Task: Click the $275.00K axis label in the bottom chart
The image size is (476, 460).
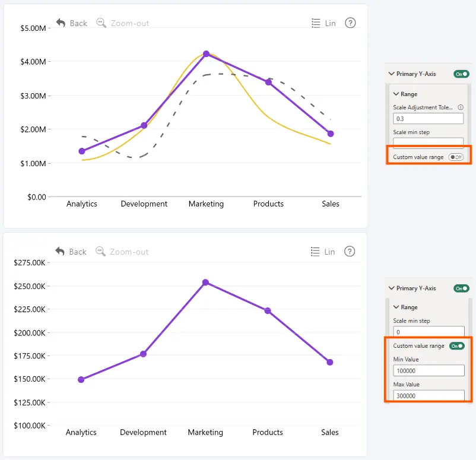Action: point(30,262)
